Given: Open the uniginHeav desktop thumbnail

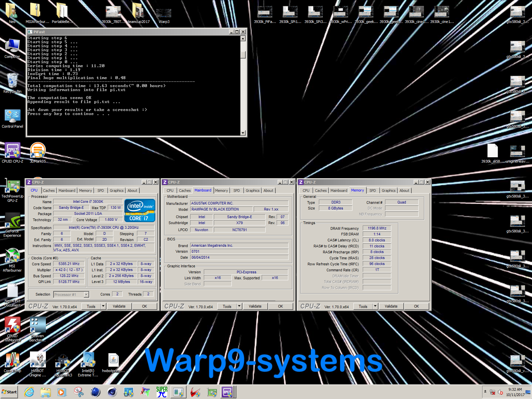Looking at the screenshot, I should (517, 153).
